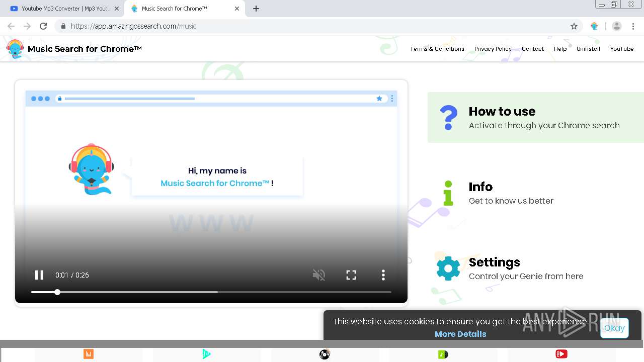
Task: Open Help link
Action: [560, 49]
